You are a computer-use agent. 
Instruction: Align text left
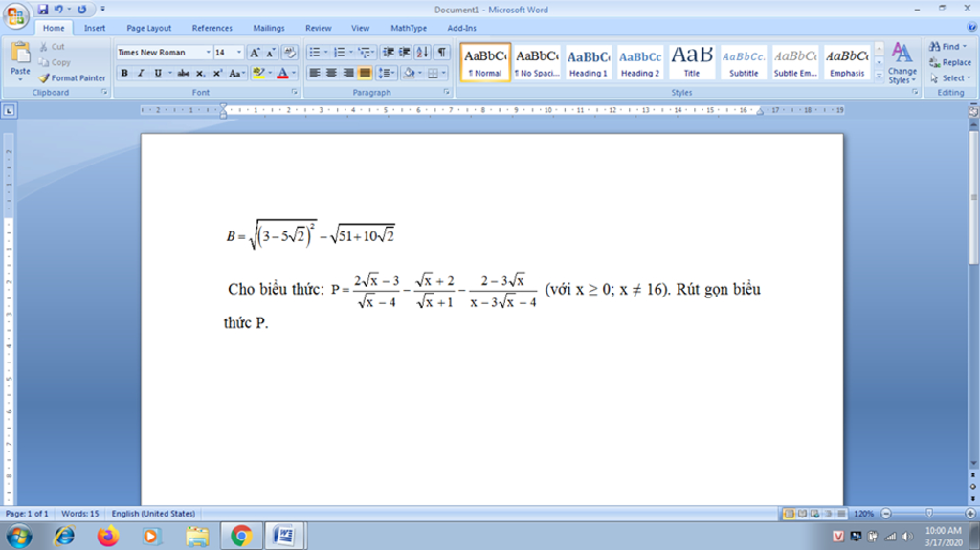tap(314, 73)
